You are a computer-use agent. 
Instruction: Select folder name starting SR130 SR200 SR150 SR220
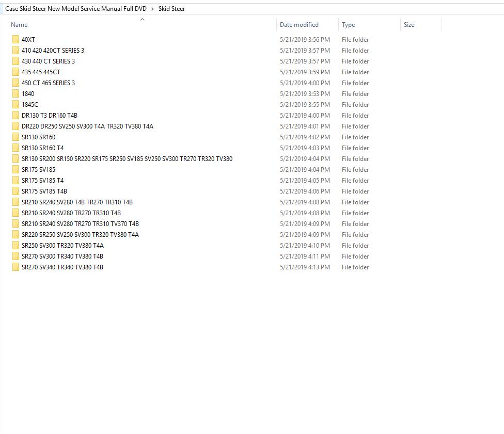click(127, 159)
